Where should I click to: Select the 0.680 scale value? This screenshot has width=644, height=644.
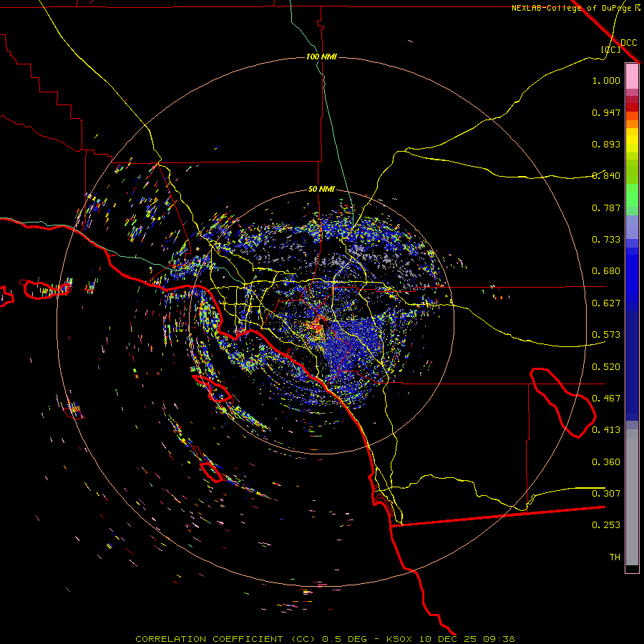tap(606, 271)
